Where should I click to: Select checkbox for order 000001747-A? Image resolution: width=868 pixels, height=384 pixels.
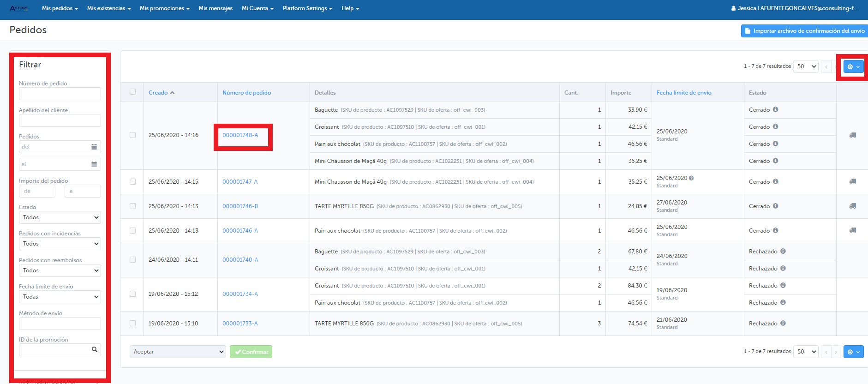click(133, 182)
